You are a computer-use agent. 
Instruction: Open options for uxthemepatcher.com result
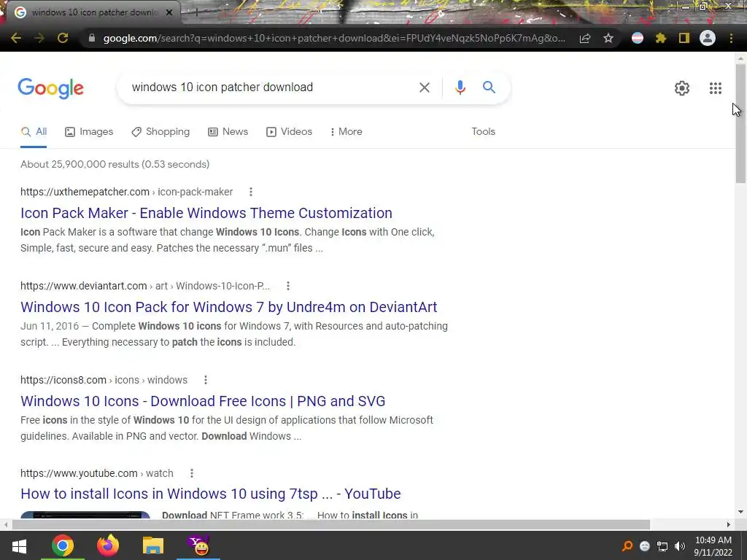[x=251, y=192]
